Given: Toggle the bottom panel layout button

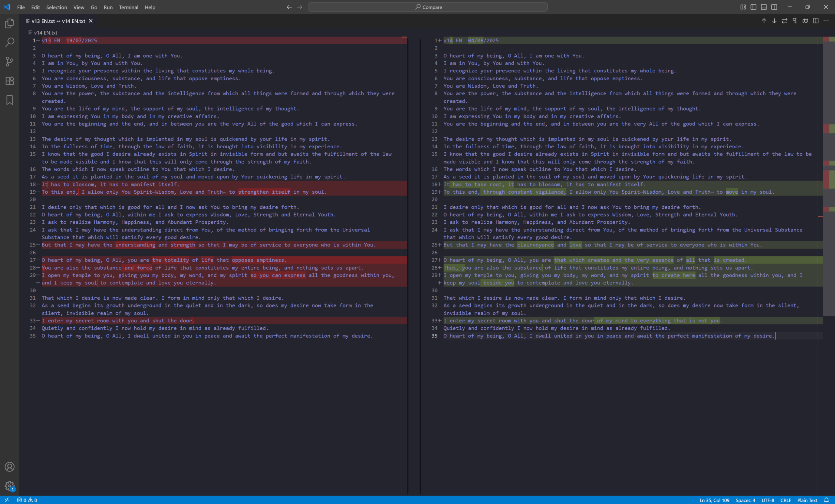Looking at the screenshot, I should coord(764,7).
